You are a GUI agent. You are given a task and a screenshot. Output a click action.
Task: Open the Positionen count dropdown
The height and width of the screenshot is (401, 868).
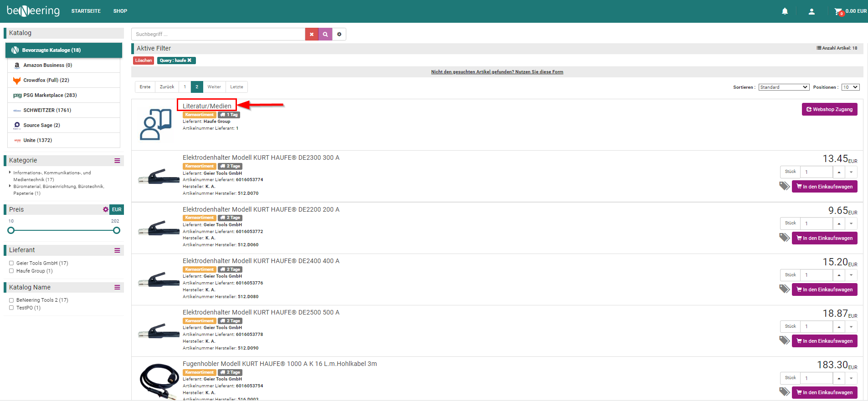[x=850, y=87]
